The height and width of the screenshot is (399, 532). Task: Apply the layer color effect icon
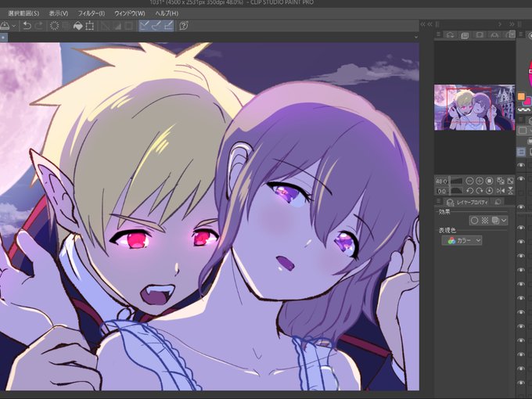pyautogui.click(x=495, y=221)
